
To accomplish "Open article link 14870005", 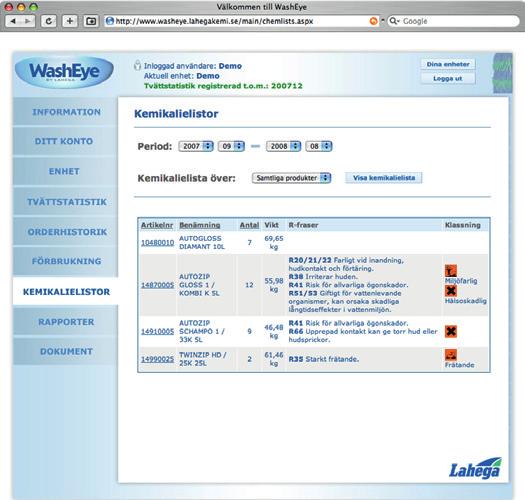I will coord(157,285).
